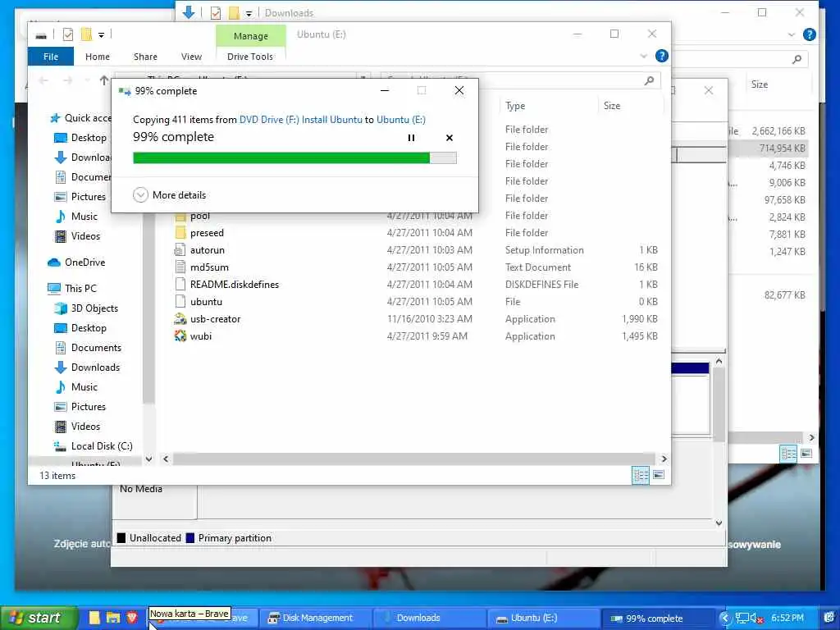Switch to Downloads window from taskbar
The width and height of the screenshot is (840, 630).
[428, 618]
